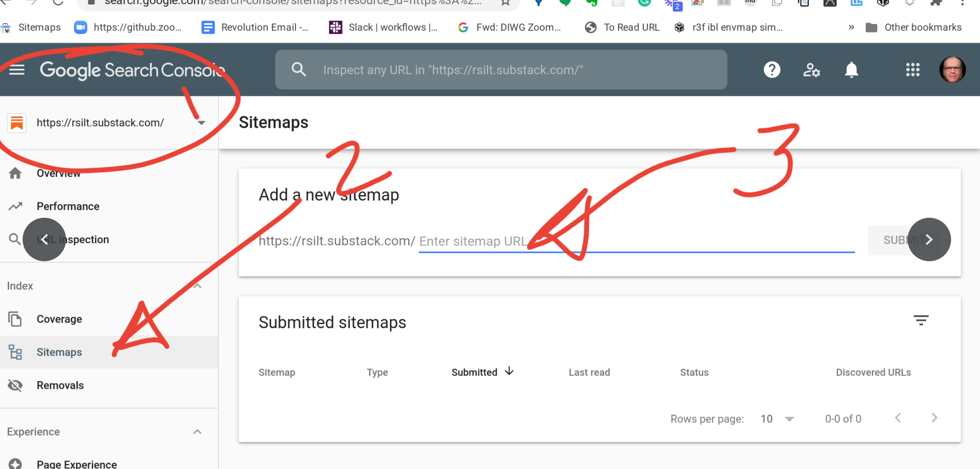The width and height of the screenshot is (980, 469).
Task: Open the Fwd: DIWG Zoom bookmark
Action: (x=509, y=27)
